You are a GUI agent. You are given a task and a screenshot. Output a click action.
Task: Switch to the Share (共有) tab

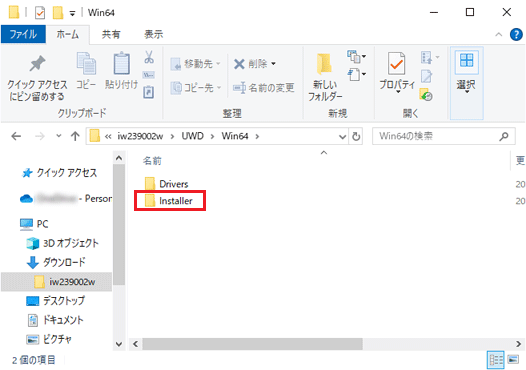coord(111,34)
